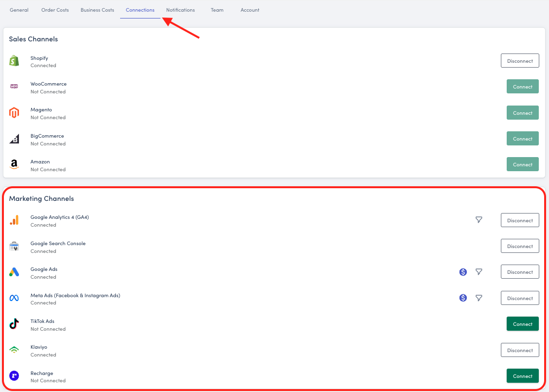
Task: Click the dollar icon for Meta Ads
Action: (x=463, y=298)
